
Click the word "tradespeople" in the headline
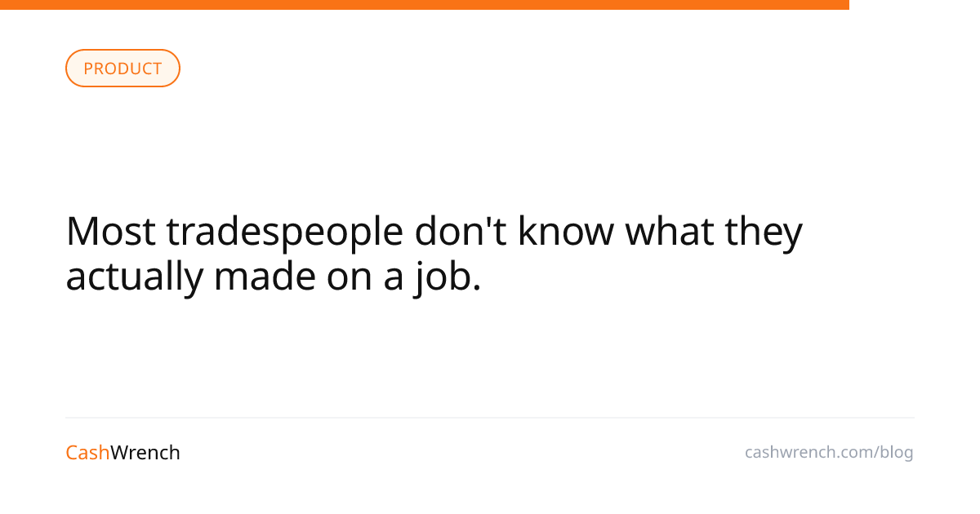(x=285, y=233)
